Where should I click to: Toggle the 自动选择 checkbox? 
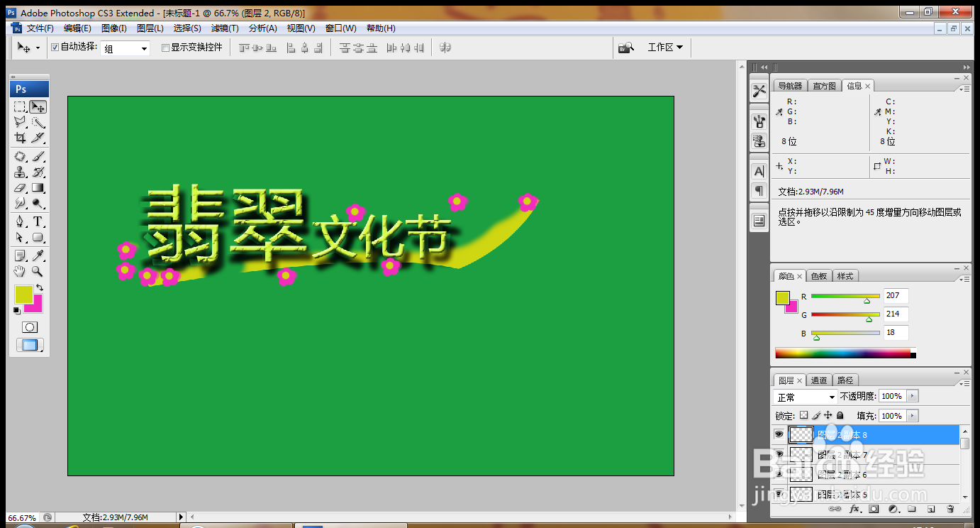tap(55, 48)
